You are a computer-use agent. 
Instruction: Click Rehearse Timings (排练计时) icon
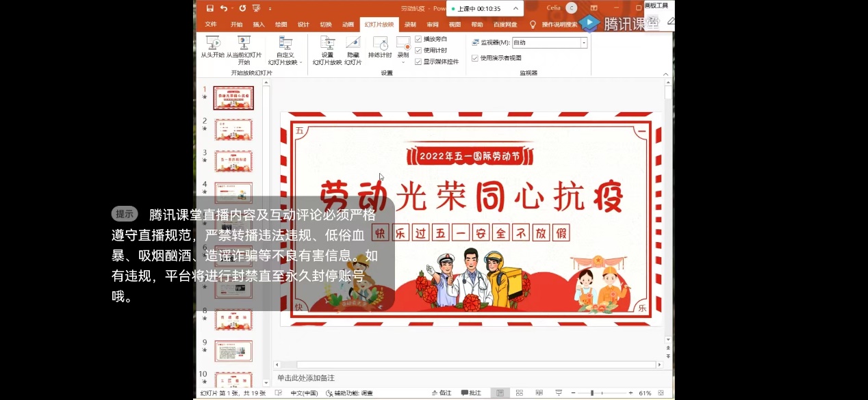pos(380,46)
